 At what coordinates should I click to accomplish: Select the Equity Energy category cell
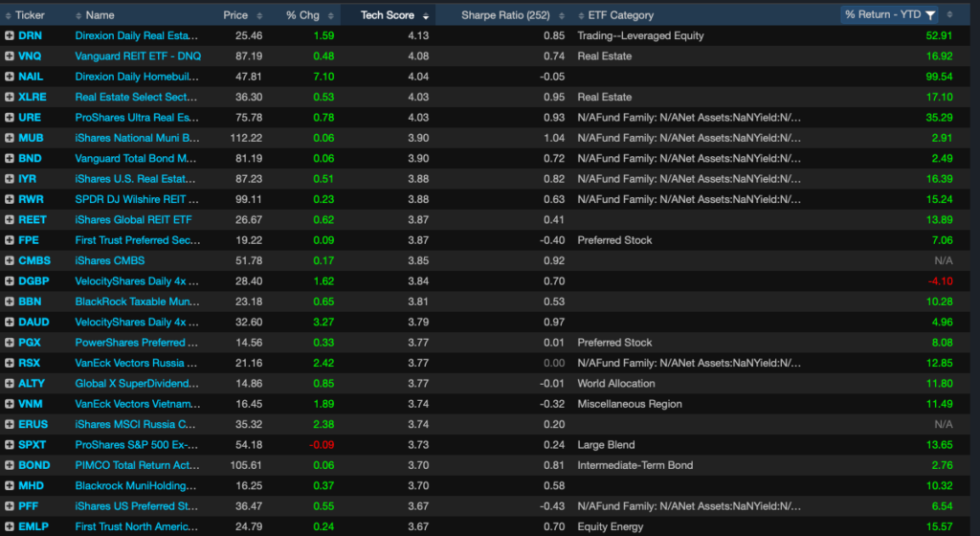(610, 526)
